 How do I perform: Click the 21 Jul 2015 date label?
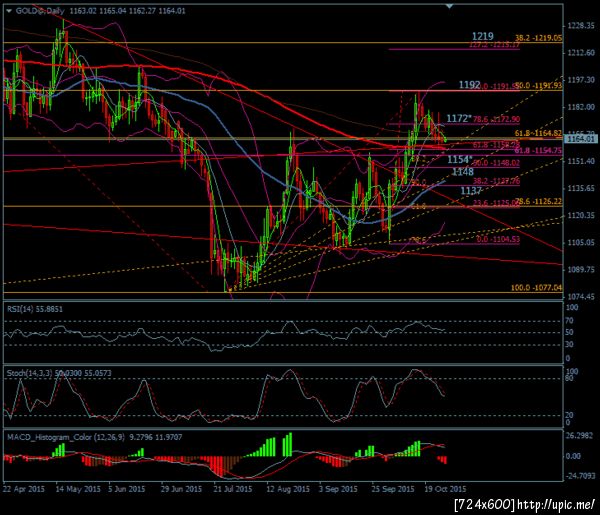[x=233, y=489]
